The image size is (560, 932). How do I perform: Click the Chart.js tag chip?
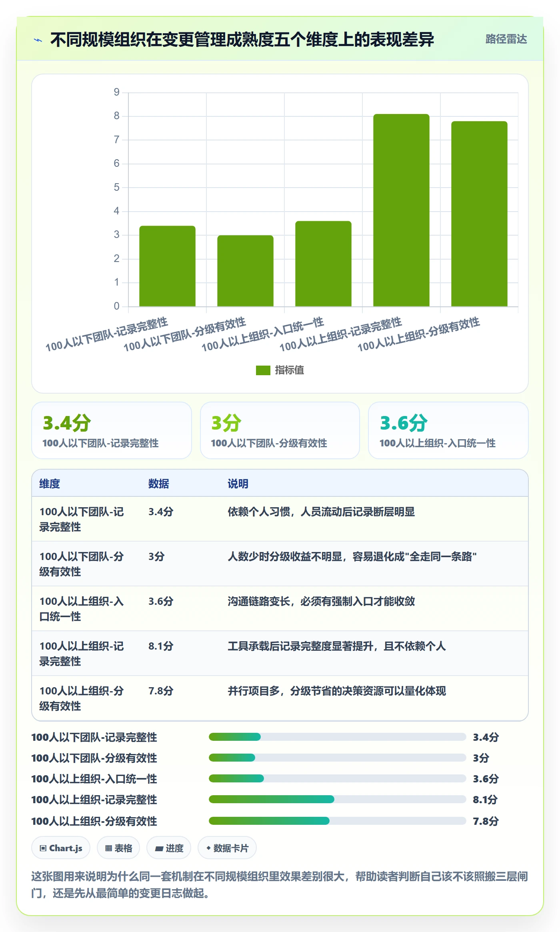(x=61, y=848)
